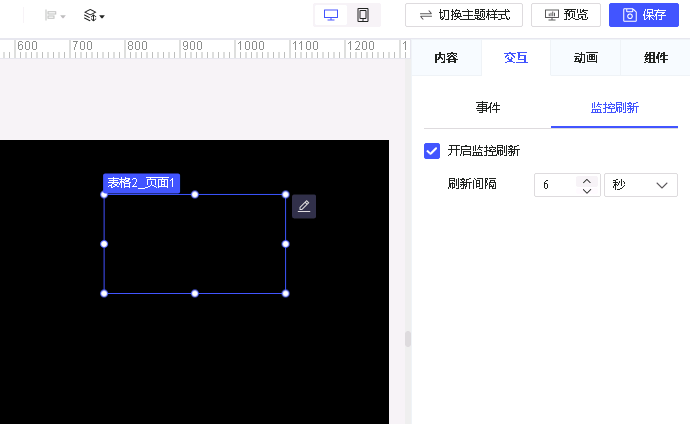690x424 pixels.
Task: Switch to desktop preview mode icon
Action: [x=331, y=15]
